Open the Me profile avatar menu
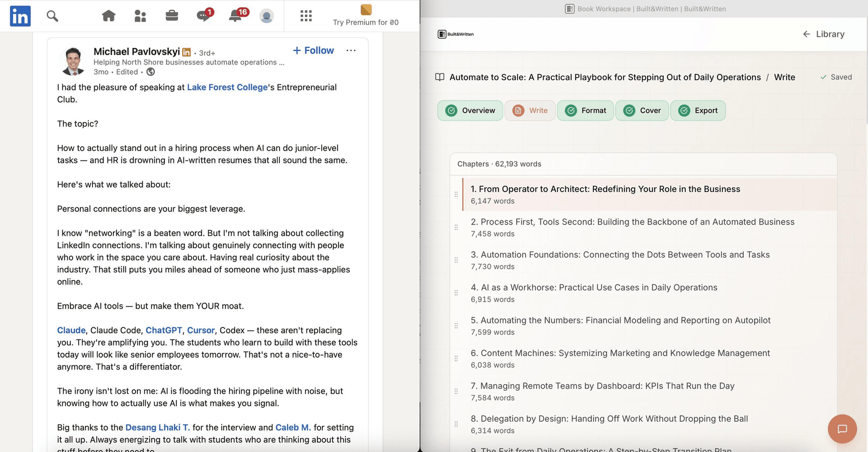This screenshot has height=452, width=868. coord(266,16)
